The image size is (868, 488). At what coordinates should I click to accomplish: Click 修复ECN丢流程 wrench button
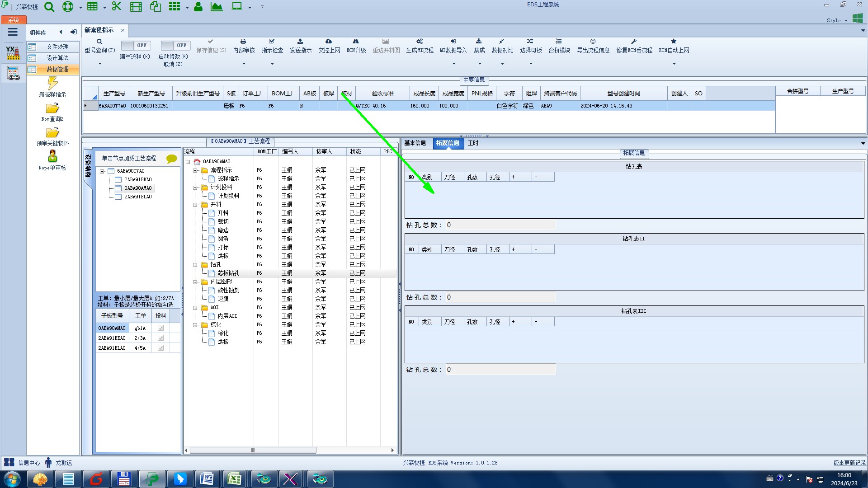click(x=634, y=46)
